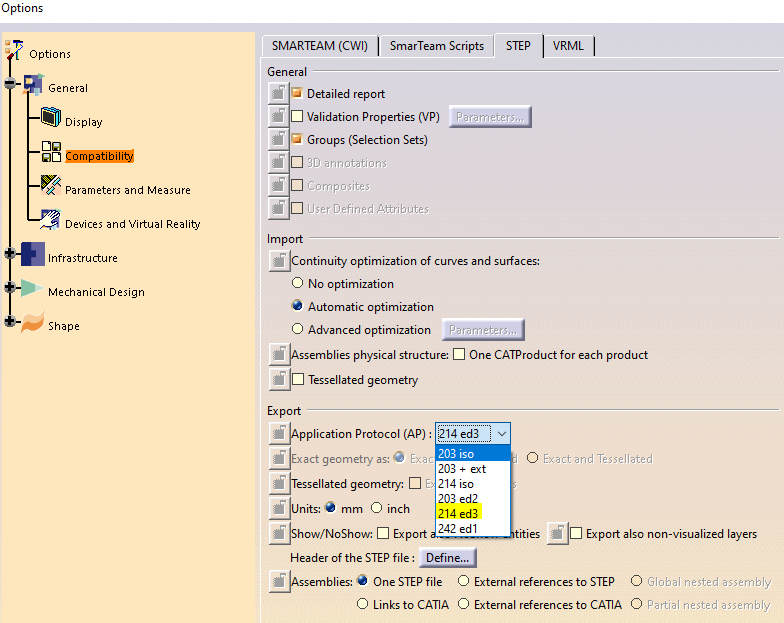This screenshot has width=784, height=623.
Task: Click the Infrastructure category icon
Action: pos(33,254)
